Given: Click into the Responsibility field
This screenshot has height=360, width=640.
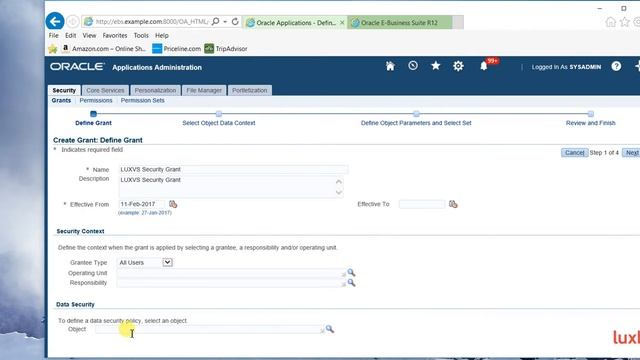Looking at the screenshot, I should click(231, 283).
